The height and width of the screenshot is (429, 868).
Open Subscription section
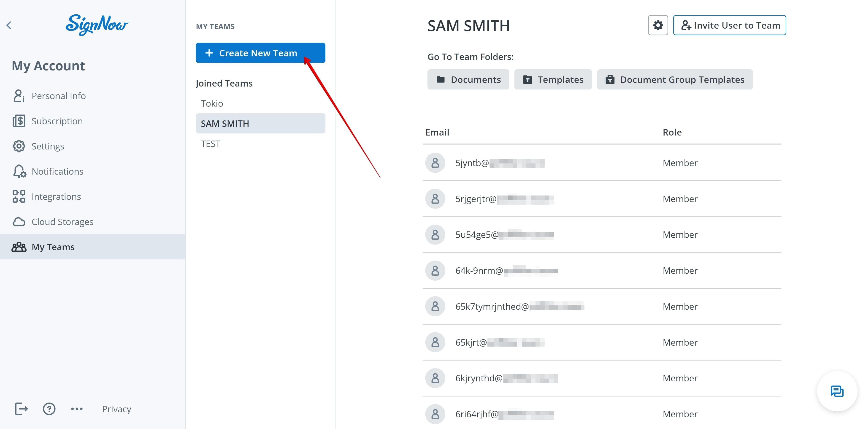pyautogui.click(x=93, y=121)
